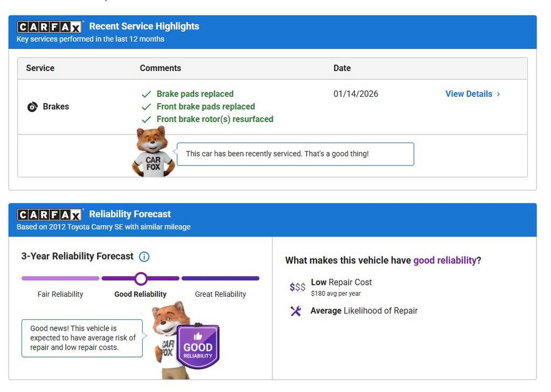Click CARFAX logo in Reliability Forecast header
This screenshot has height=392, width=551.
pos(50,215)
